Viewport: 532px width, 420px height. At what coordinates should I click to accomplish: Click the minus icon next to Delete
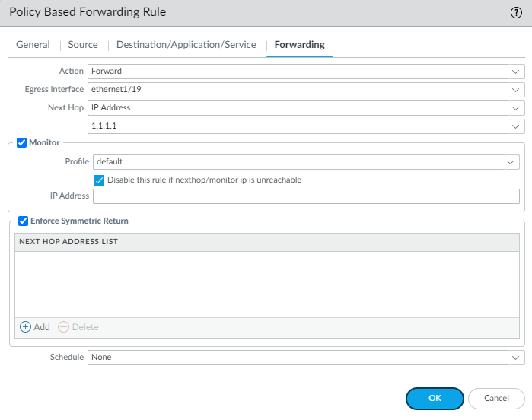coord(63,326)
